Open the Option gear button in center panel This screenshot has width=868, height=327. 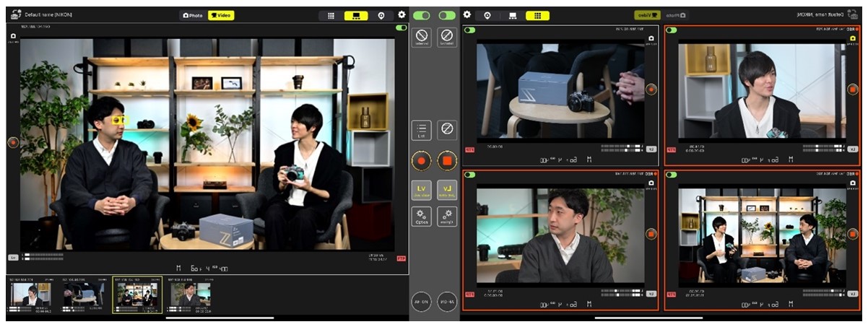click(422, 217)
